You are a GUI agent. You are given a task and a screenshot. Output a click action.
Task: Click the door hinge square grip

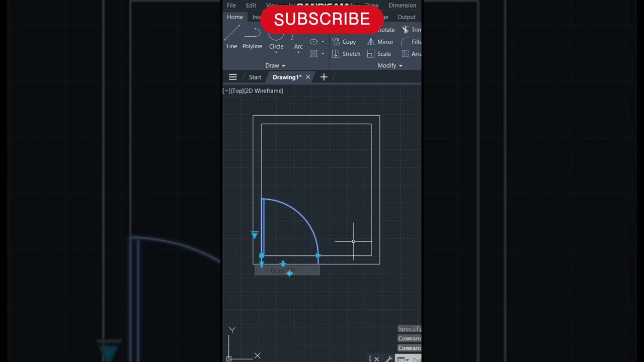[261, 255]
